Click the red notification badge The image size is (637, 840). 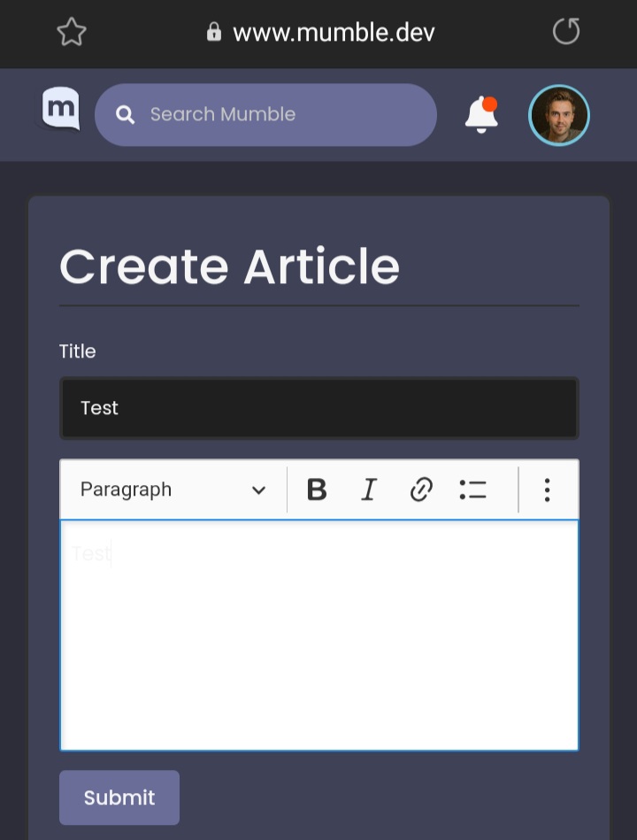pos(490,103)
